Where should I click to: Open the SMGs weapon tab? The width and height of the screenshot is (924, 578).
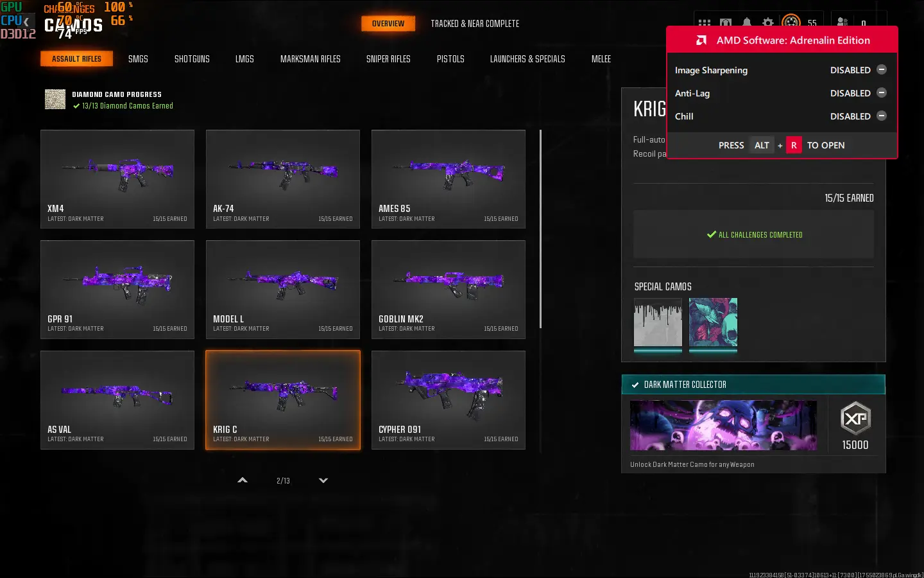(x=138, y=59)
